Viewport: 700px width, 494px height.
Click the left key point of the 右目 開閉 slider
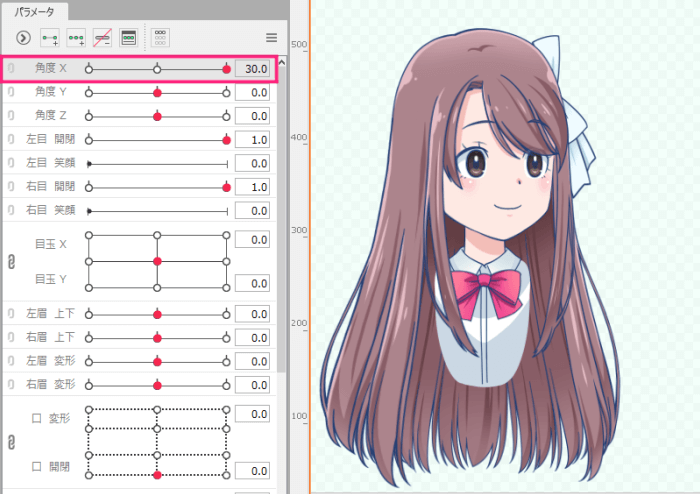(x=89, y=187)
